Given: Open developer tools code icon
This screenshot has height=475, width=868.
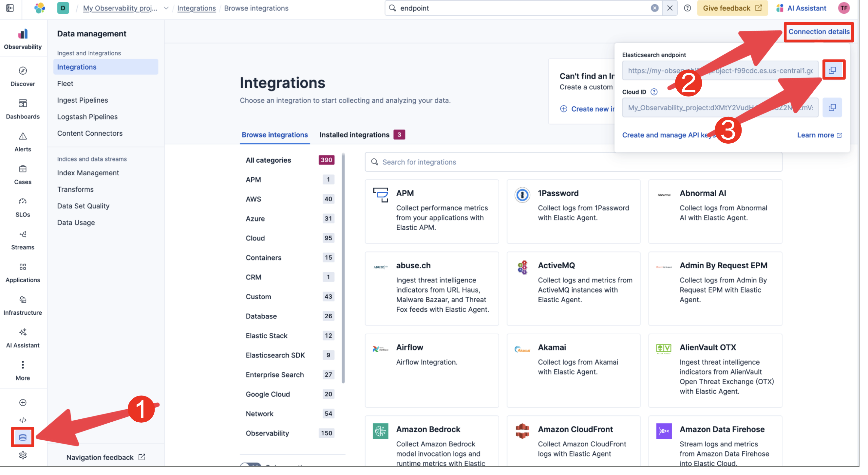Looking at the screenshot, I should (x=23, y=419).
